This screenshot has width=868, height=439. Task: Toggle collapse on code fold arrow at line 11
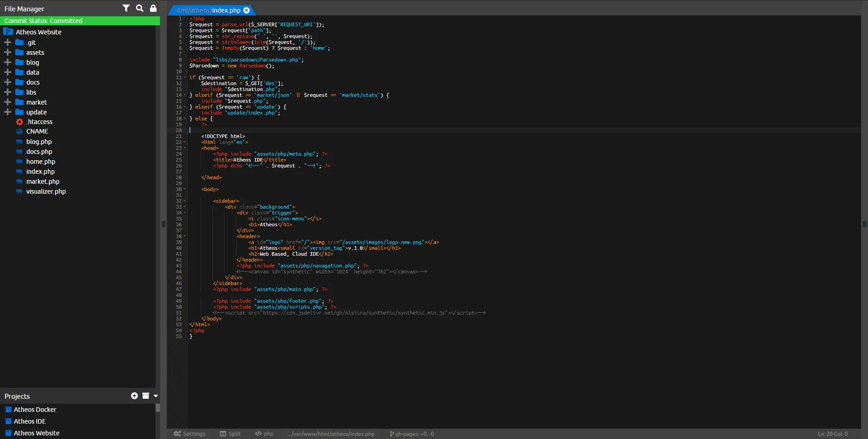click(x=184, y=77)
